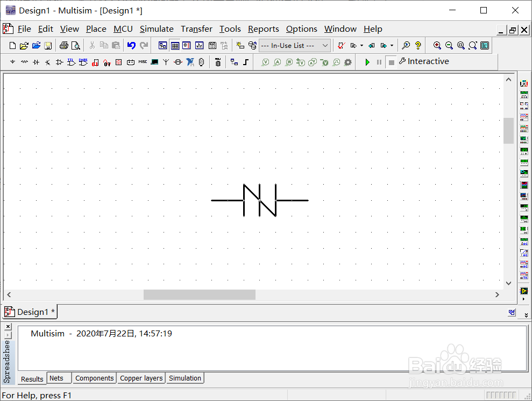Viewport: 532px width, 401px height.
Task: Zoom to fit page icon
Action: point(473,46)
